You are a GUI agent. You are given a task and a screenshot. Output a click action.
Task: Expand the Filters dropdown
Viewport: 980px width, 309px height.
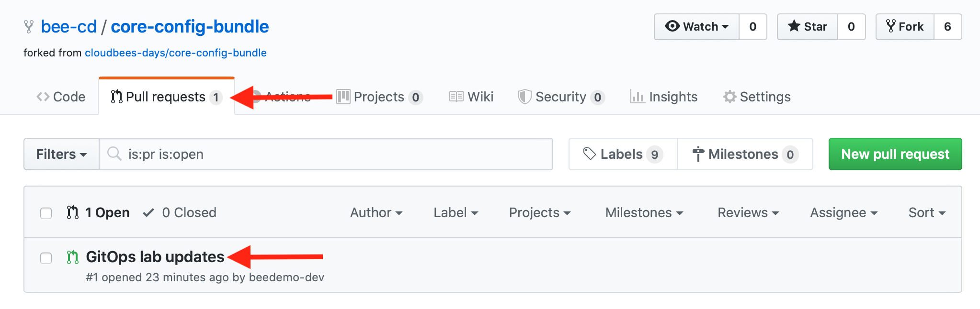tap(61, 154)
